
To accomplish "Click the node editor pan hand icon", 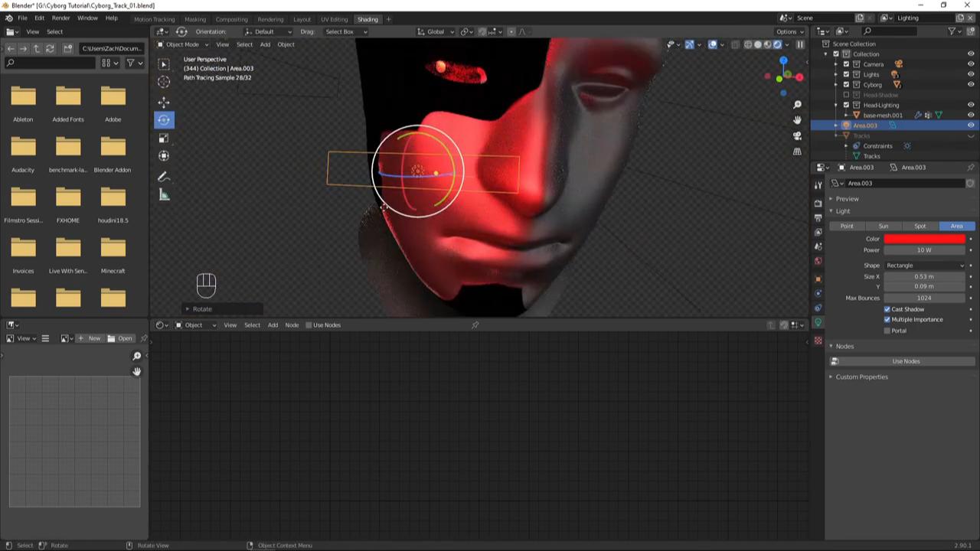I will [137, 371].
